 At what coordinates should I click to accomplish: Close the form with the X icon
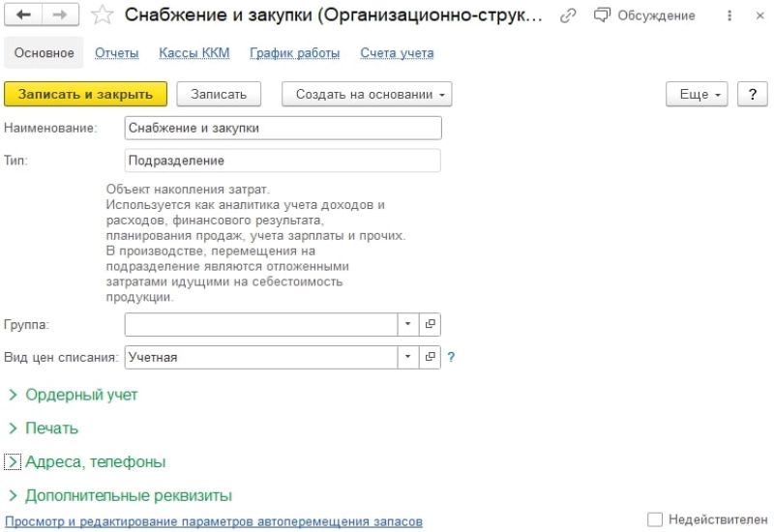760,15
